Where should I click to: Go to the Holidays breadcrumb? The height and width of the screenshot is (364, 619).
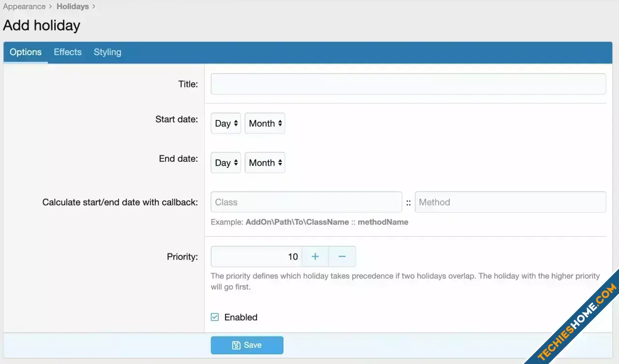click(x=73, y=7)
